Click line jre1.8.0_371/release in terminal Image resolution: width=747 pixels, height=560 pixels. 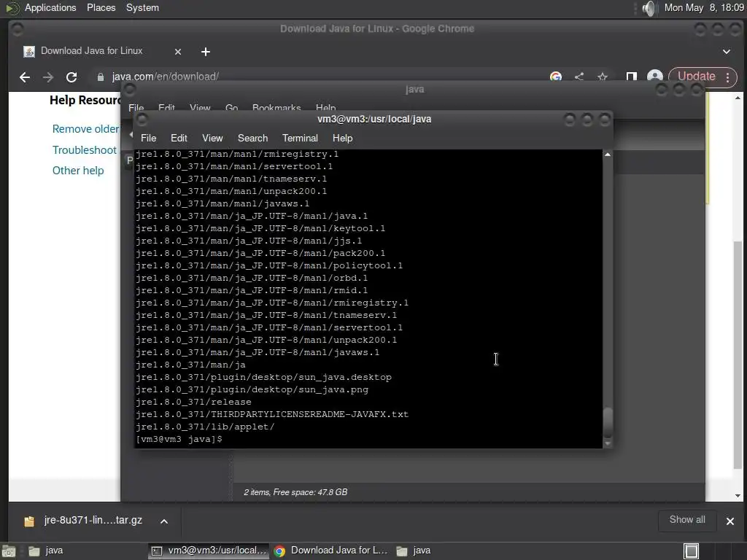pos(193,402)
